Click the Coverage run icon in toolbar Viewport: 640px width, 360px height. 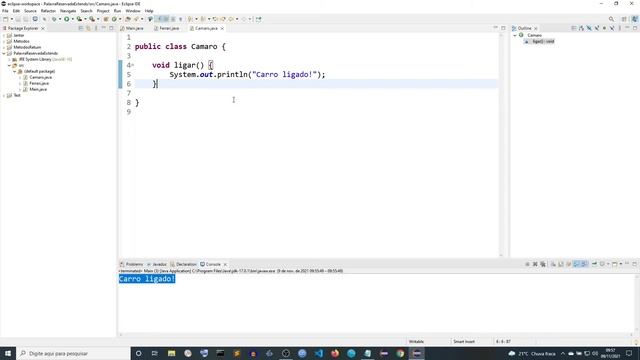tap(79, 19)
